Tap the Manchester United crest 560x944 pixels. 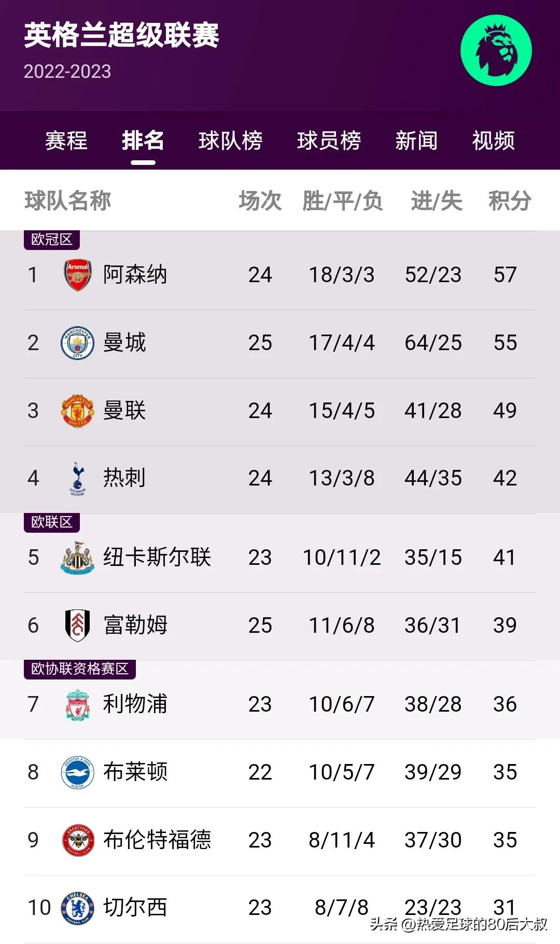78,411
